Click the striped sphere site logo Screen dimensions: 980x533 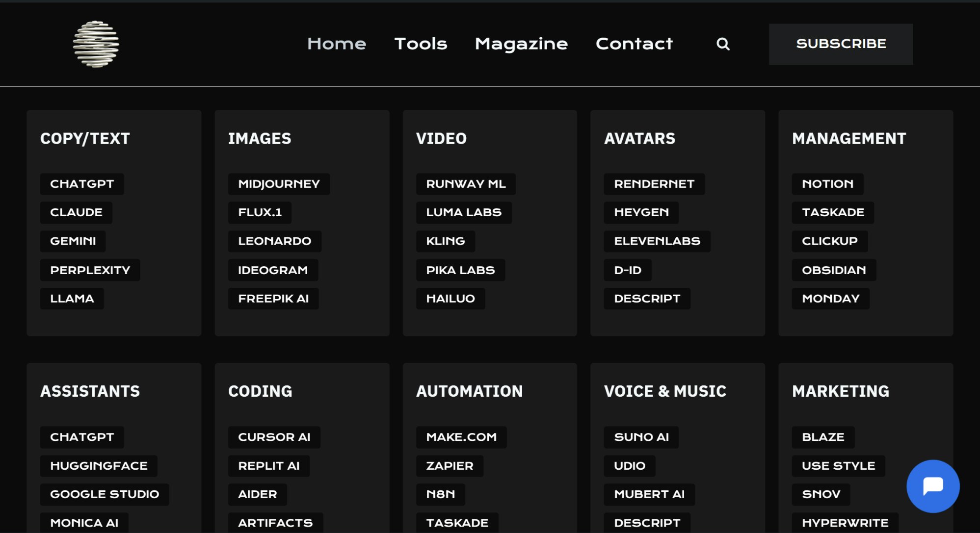tap(96, 44)
